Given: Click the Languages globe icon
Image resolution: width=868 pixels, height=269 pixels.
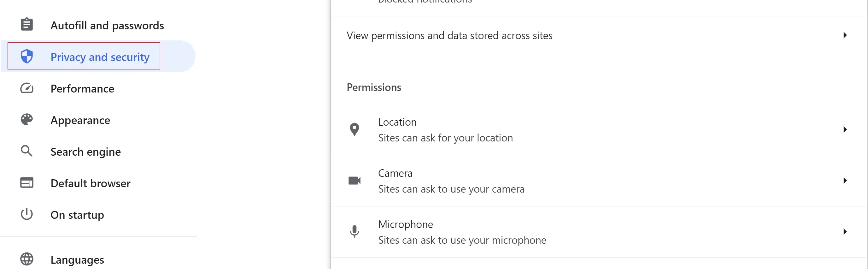Looking at the screenshot, I should point(26,259).
